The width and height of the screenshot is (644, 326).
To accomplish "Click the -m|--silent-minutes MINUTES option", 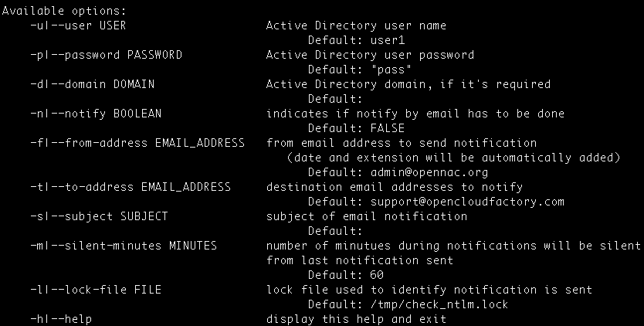I will (124, 246).
